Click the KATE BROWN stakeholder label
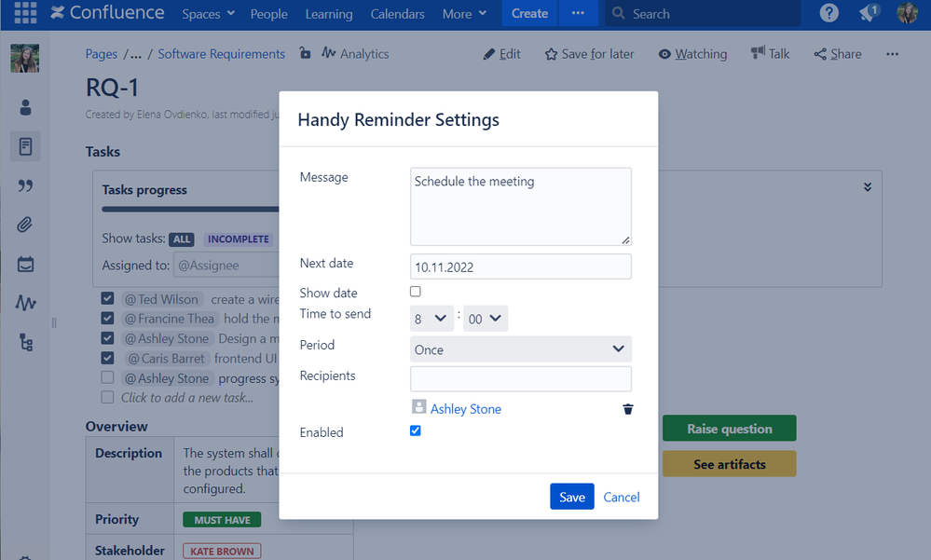Screen dimensions: 931x560 click(x=222, y=551)
